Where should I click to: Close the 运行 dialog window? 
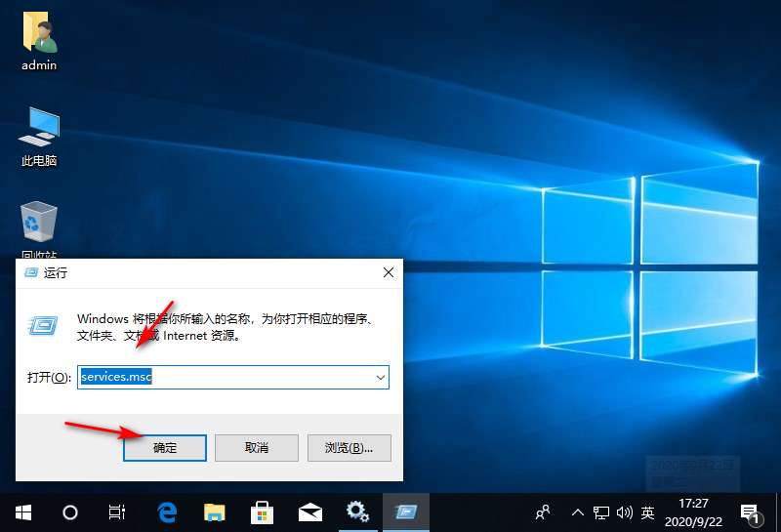(388, 272)
